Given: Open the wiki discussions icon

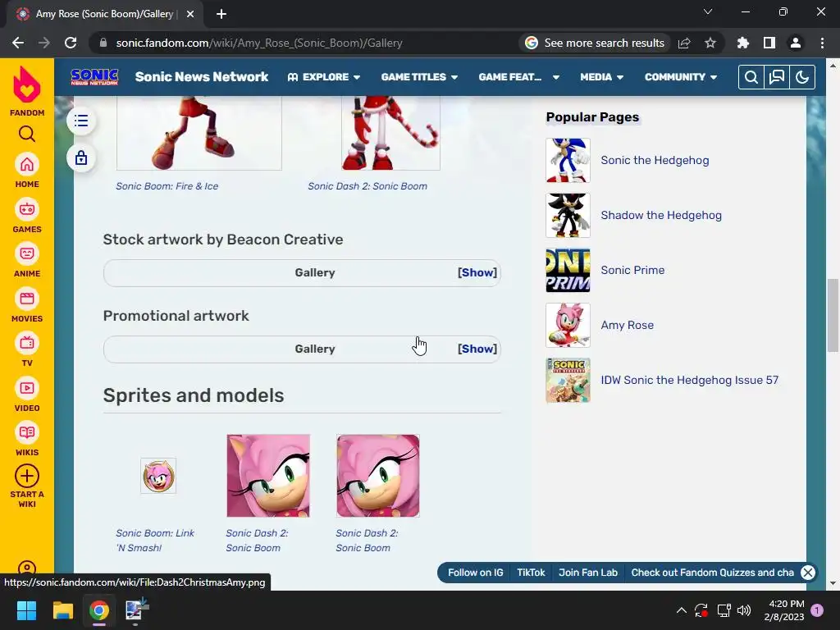Looking at the screenshot, I should point(777,77).
